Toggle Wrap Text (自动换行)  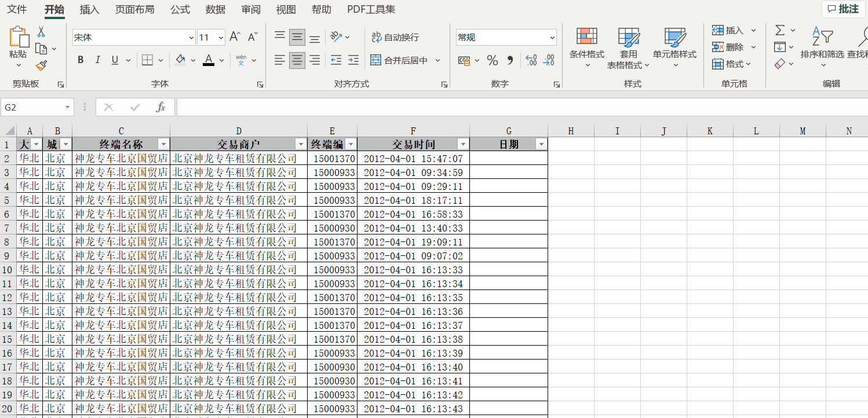click(x=395, y=37)
